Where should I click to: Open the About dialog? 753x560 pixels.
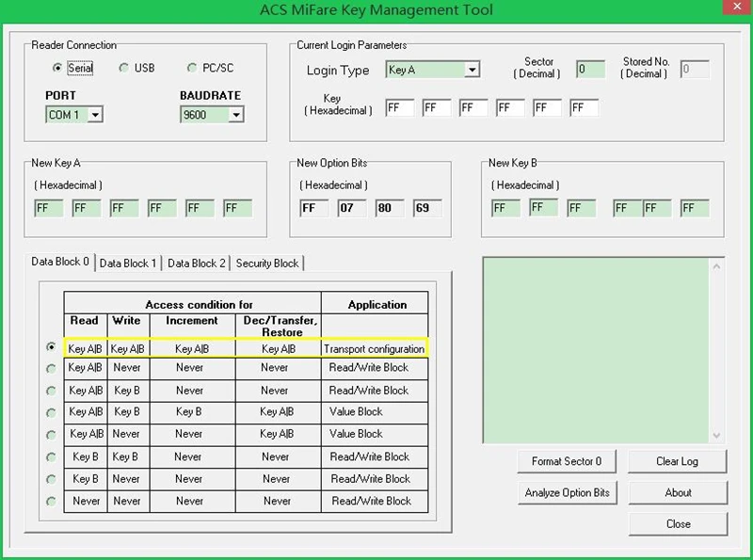[678, 493]
